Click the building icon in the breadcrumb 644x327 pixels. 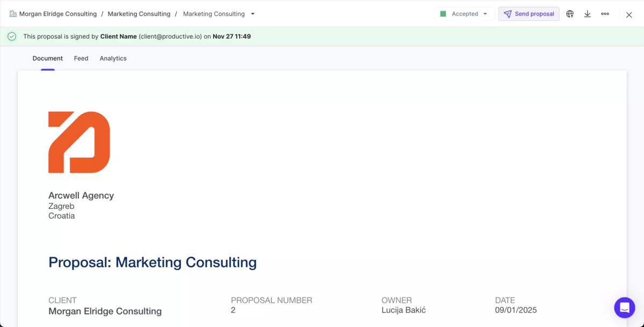(x=13, y=14)
